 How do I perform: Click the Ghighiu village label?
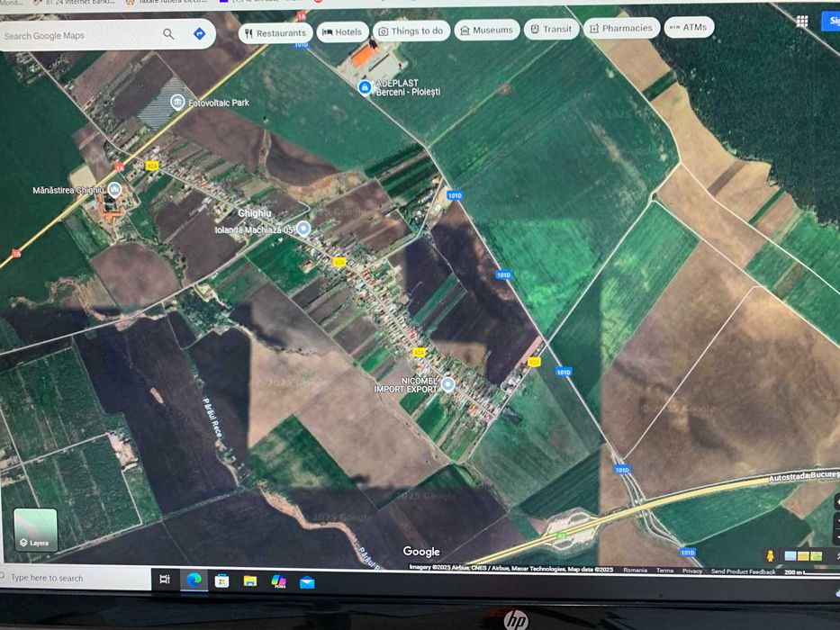tap(255, 212)
